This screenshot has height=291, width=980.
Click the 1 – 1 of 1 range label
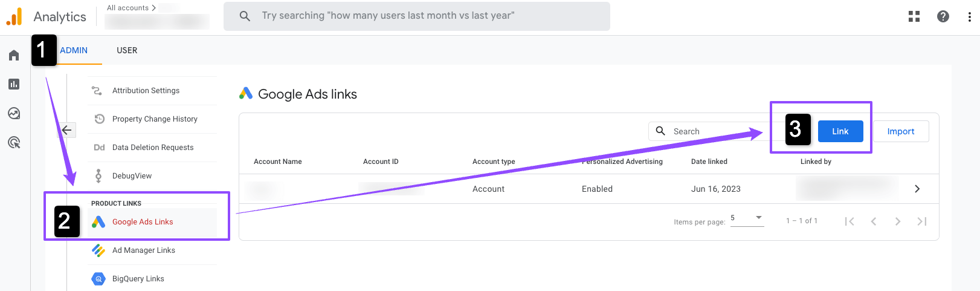(x=802, y=221)
